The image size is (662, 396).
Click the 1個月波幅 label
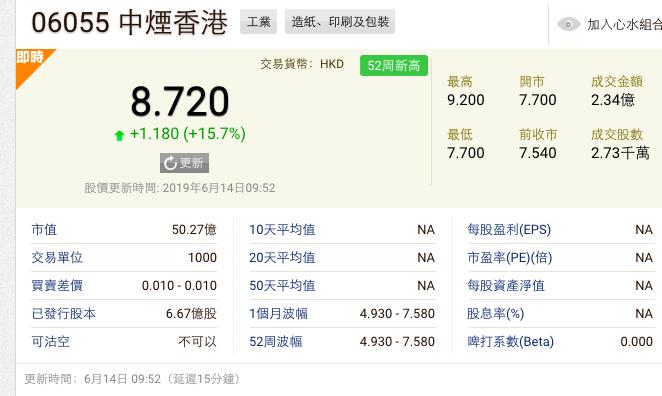[x=278, y=314]
